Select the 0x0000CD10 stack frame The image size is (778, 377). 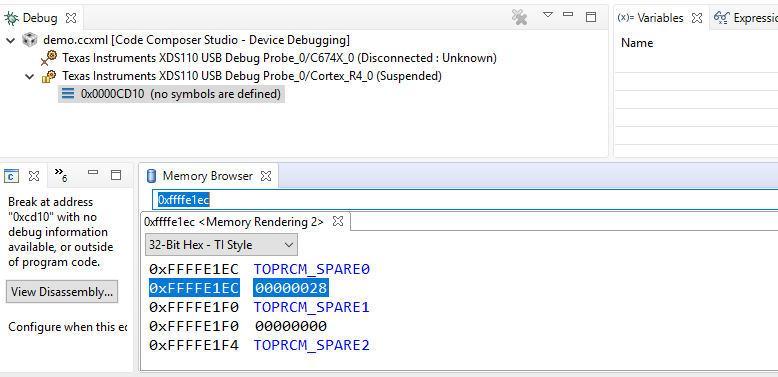181,94
